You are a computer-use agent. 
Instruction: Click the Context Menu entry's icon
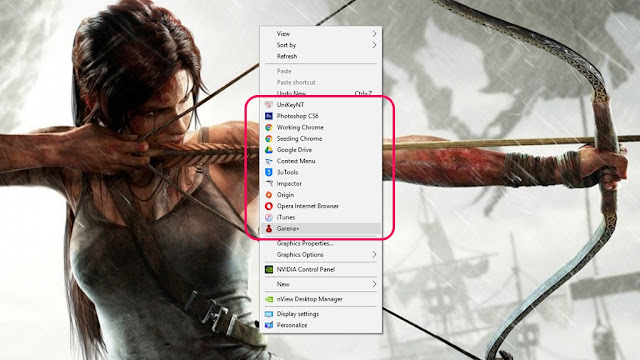pyautogui.click(x=269, y=161)
